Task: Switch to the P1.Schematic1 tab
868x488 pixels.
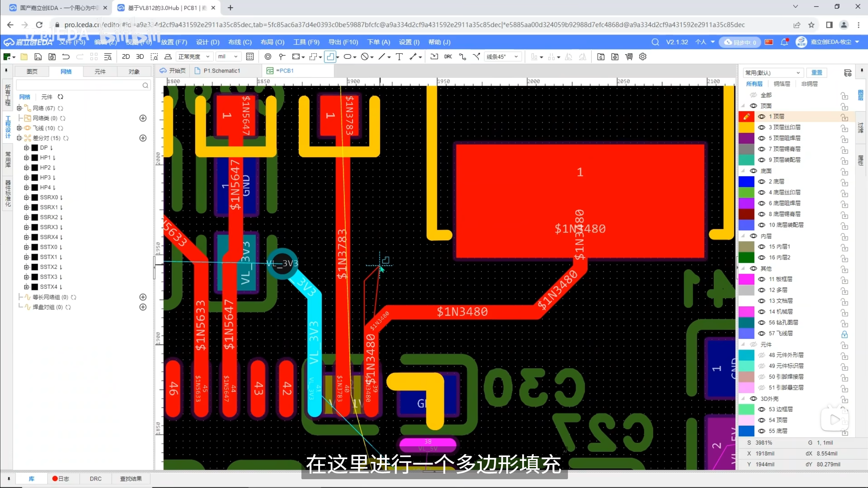Action: coord(221,70)
